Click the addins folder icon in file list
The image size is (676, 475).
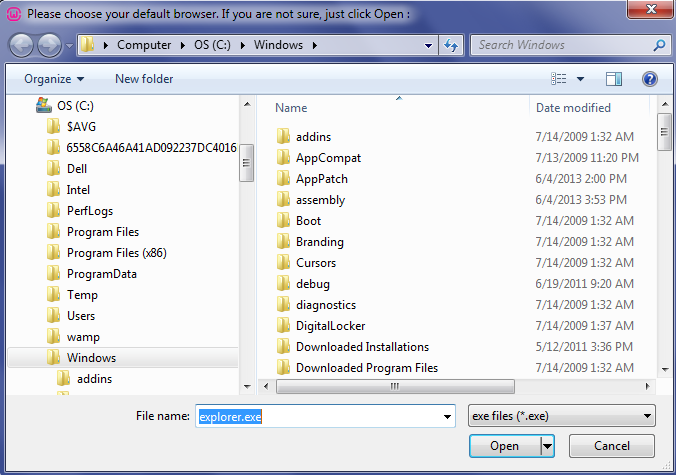pos(283,137)
